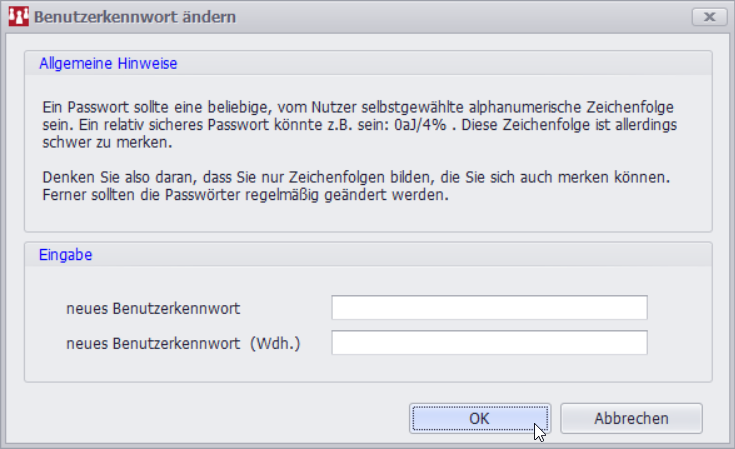Screen dimensions: 735x449
Task: Click the 'neues Benutzerkennwort (Wdh.)' label
Action: coord(183,344)
